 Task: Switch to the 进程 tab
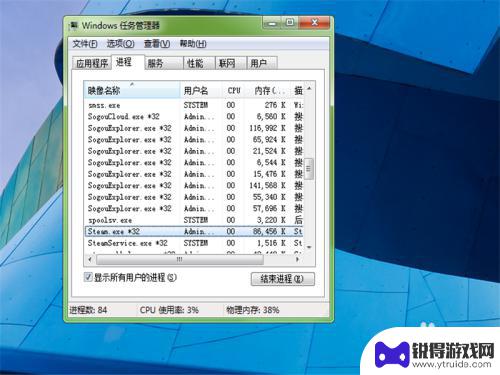point(127,62)
